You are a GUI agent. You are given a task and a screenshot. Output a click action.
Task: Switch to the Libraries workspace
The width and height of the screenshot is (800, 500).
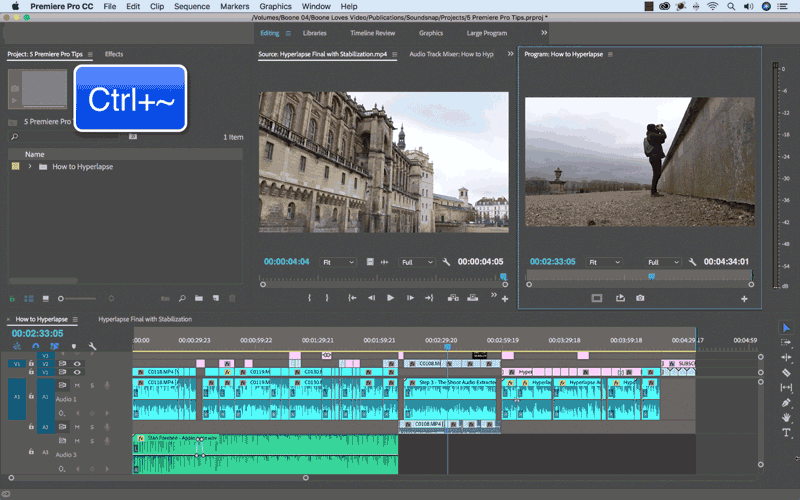pos(314,33)
